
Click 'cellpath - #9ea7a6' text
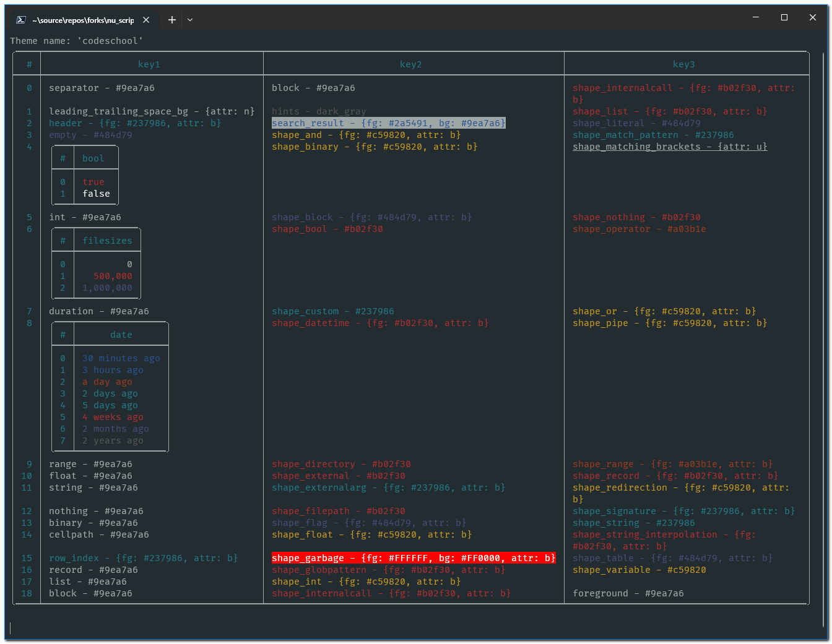click(99, 535)
